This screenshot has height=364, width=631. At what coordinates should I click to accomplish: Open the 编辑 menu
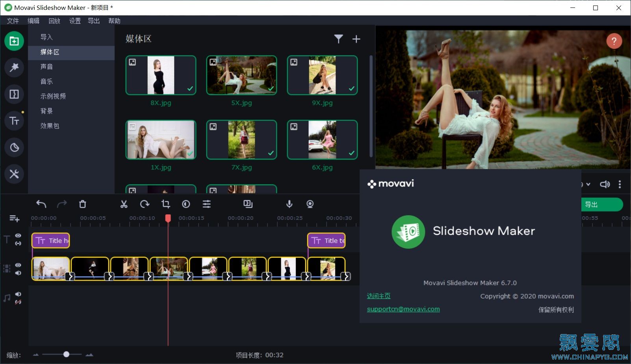click(x=33, y=21)
